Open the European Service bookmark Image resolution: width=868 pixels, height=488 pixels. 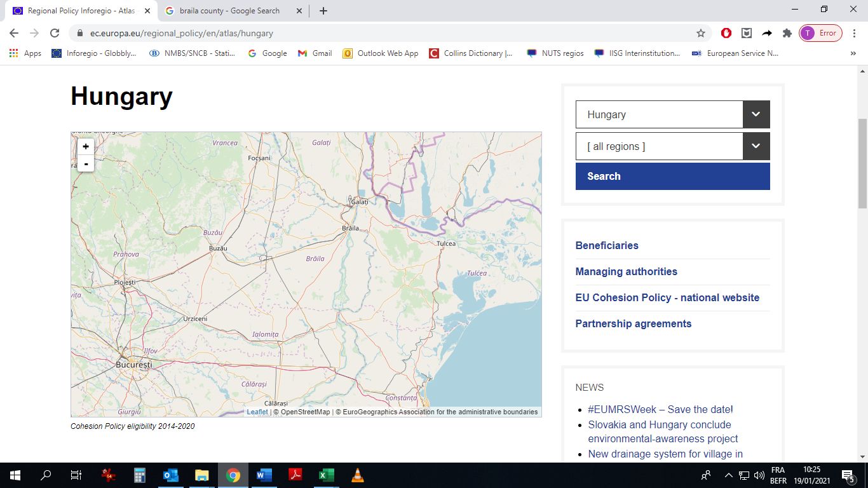pyautogui.click(x=735, y=53)
